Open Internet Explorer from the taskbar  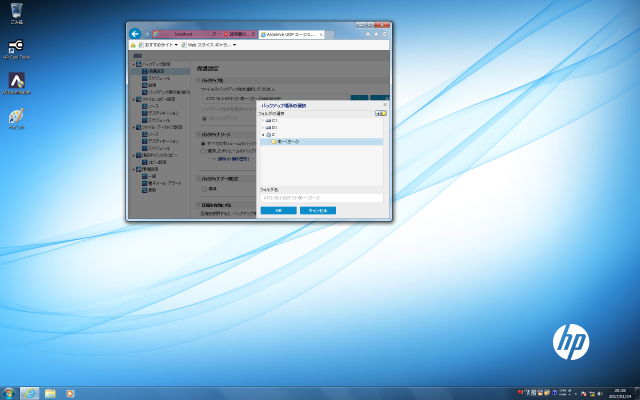(x=30, y=392)
